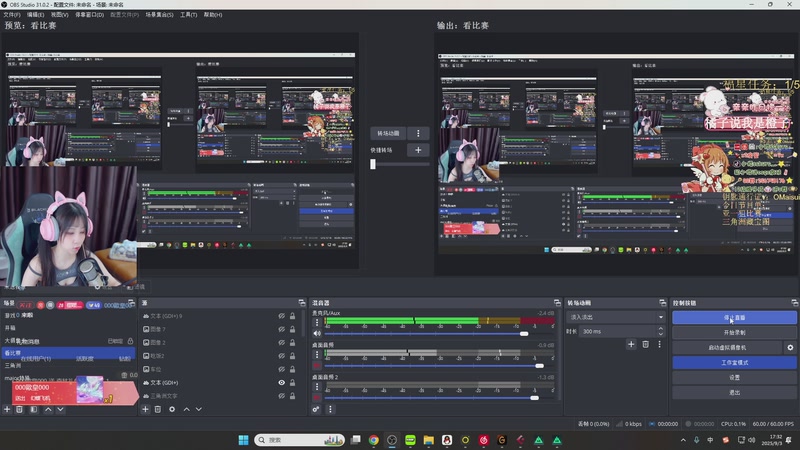Screen dimensions: 800x450
Task: Open advanced audio properties gear icon
Action: click(x=316, y=409)
